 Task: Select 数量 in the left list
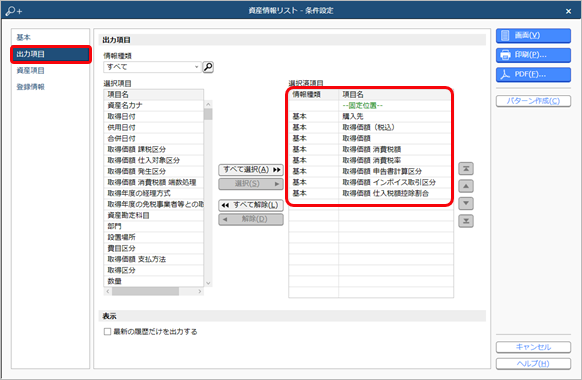click(154, 281)
